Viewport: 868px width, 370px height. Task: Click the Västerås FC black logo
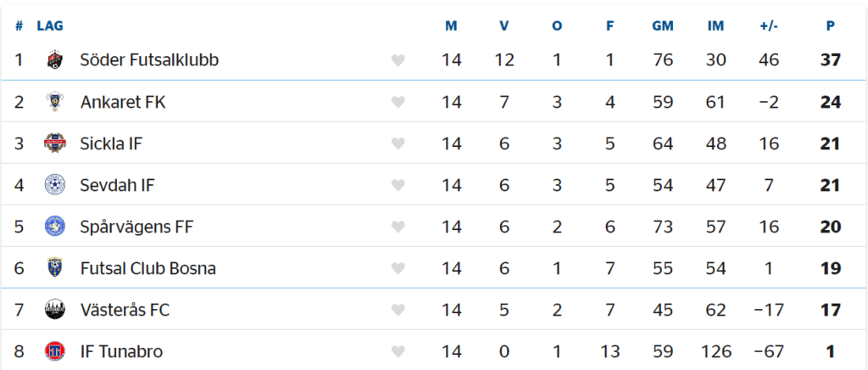[x=54, y=310]
